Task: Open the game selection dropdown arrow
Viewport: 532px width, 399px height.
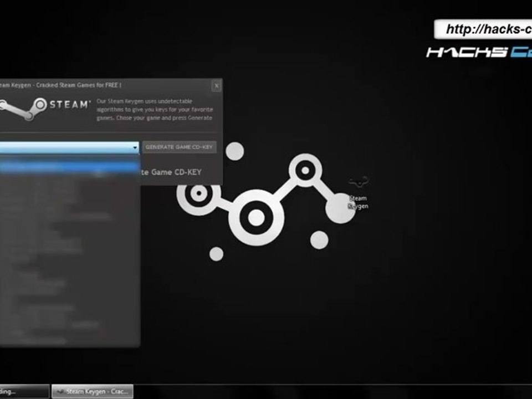Action: pyautogui.click(x=135, y=147)
